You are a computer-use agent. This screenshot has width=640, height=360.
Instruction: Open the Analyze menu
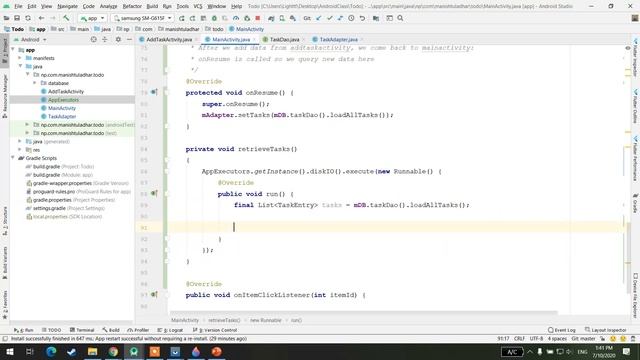[108, 6]
